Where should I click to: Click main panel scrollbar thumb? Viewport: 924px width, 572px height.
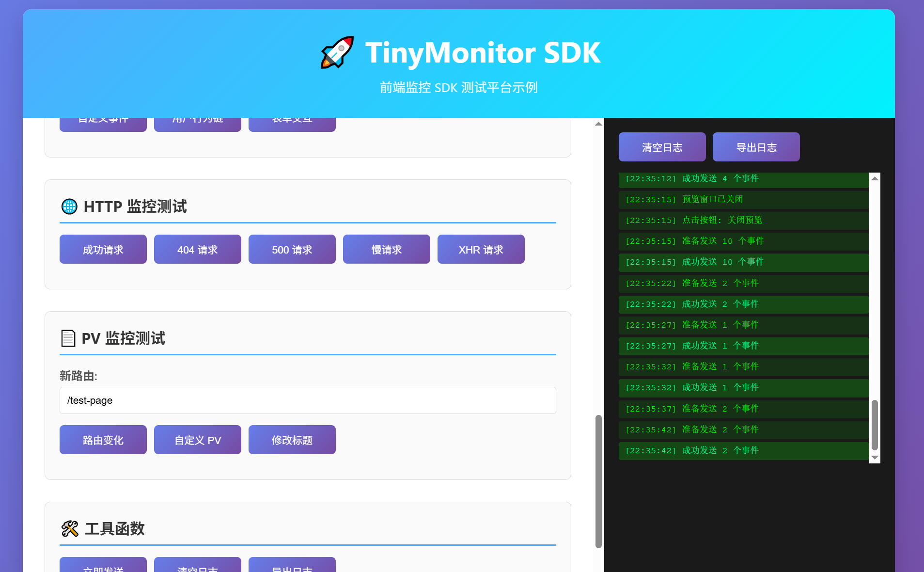[x=599, y=481]
